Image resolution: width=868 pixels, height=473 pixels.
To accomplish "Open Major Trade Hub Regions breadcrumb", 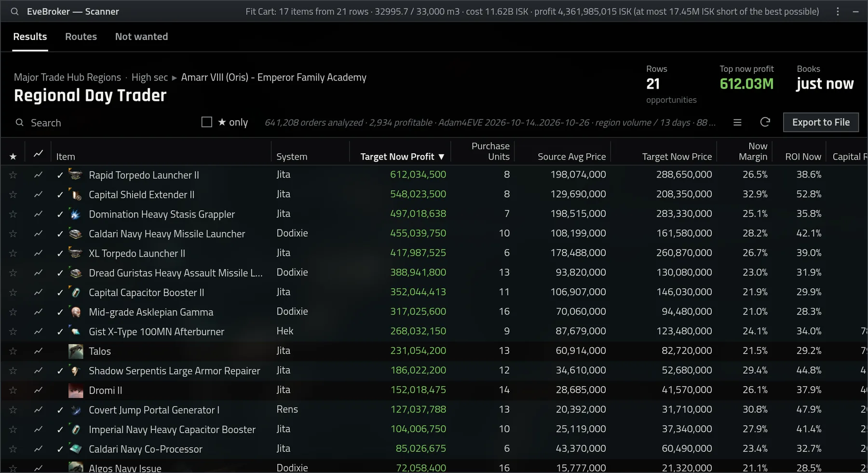I will (x=68, y=78).
